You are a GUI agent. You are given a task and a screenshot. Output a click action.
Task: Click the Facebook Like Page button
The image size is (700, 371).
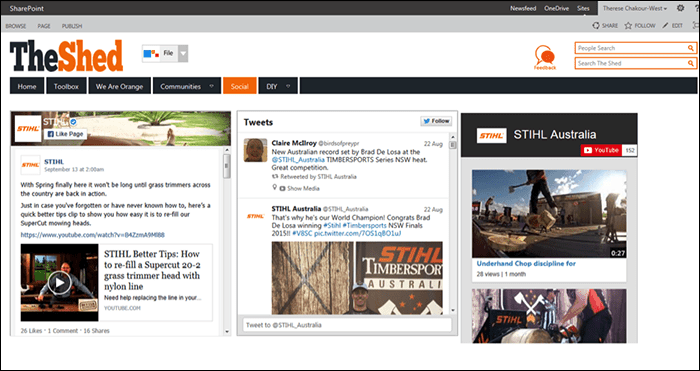tap(65, 134)
